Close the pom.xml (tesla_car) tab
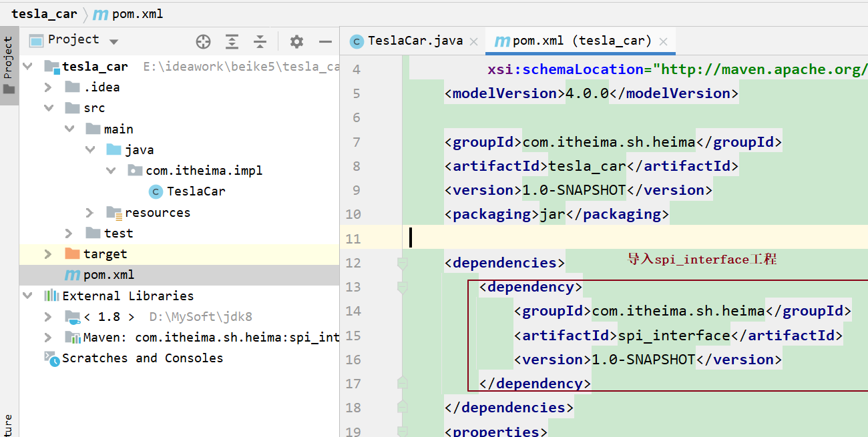The image size is (868, 437). click(663, 41)
